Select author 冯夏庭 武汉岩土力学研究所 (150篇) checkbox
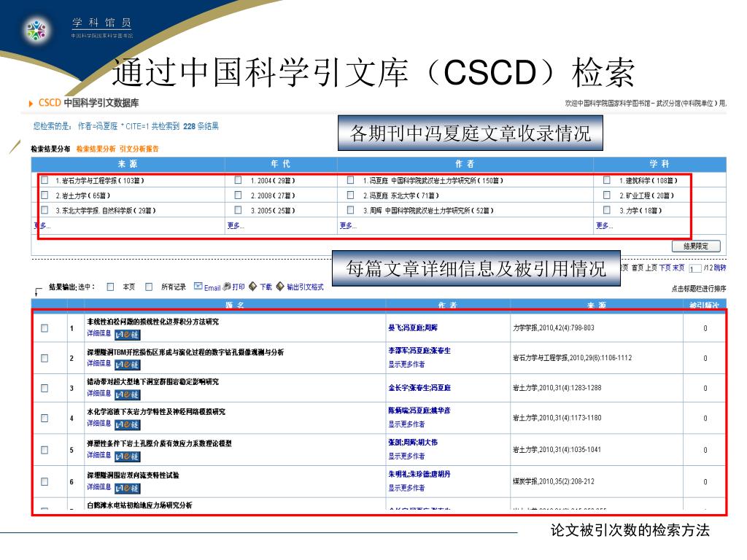Viewport: 747px width, 560px height. [x=351, y=180]
